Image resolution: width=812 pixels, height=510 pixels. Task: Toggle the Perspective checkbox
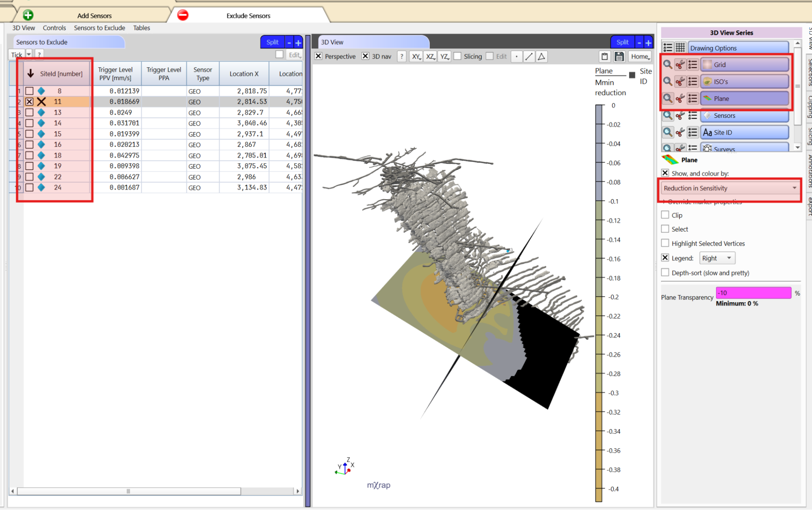click(x=319, y=56)
